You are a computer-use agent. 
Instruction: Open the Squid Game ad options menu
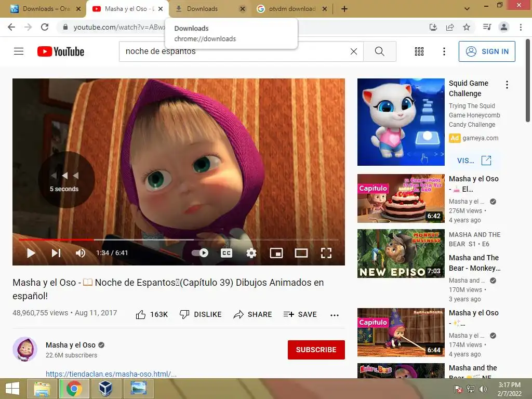point(507,85)
